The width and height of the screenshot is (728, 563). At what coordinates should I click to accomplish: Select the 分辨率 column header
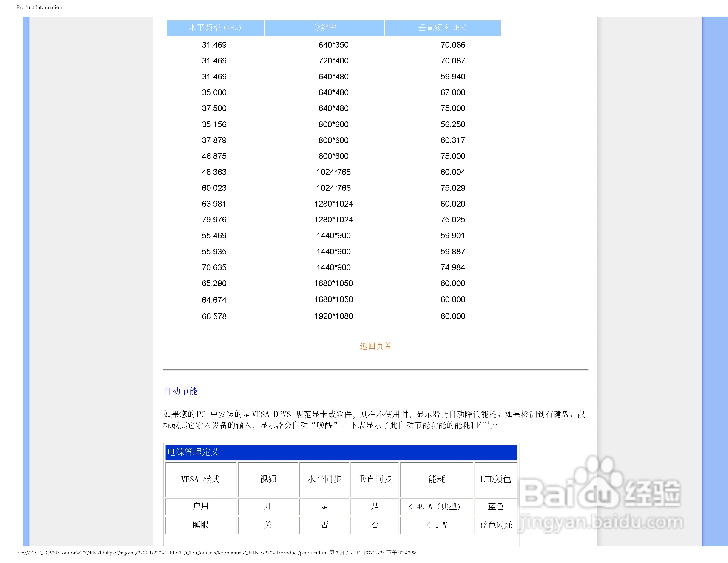click(x=325, y=28)
